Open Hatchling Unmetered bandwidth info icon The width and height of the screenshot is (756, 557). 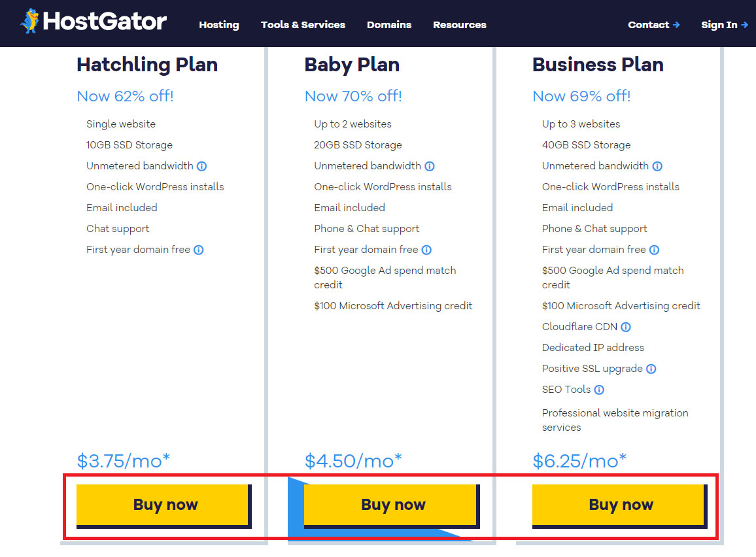[201, 166]
